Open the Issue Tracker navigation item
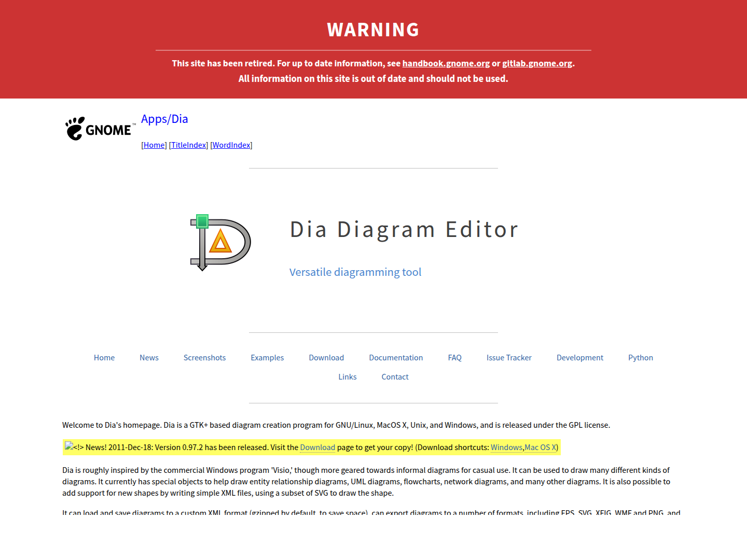This screenshot has width=747, height=560. (509, 358)
